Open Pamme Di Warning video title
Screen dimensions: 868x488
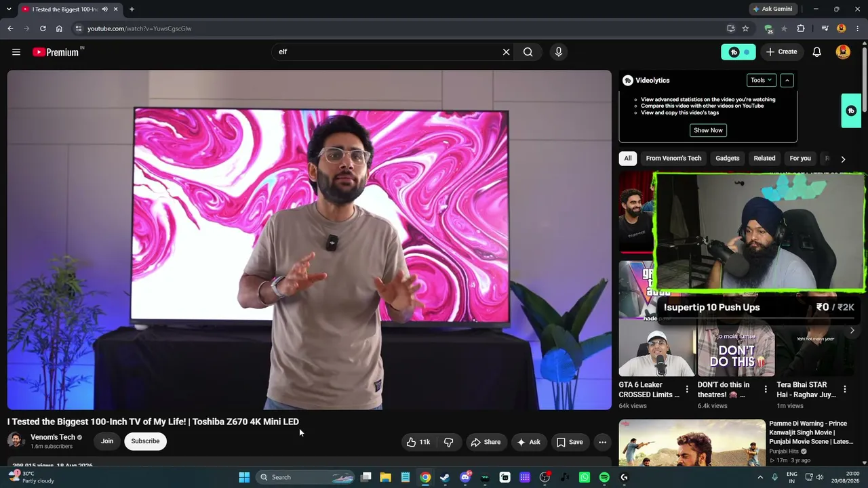811,432
